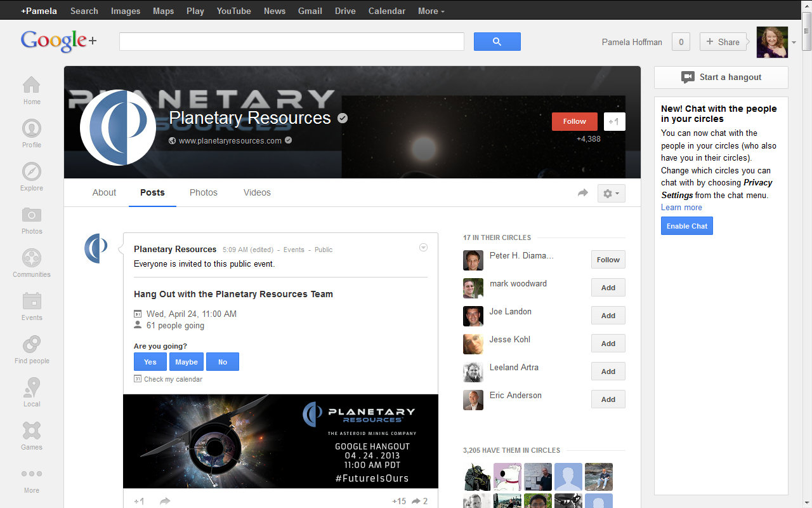Image resolution: width=812 pixels, height=508 pixels.
Task: Click the Planetary Resources round profile logo
Action: [118, 127]
